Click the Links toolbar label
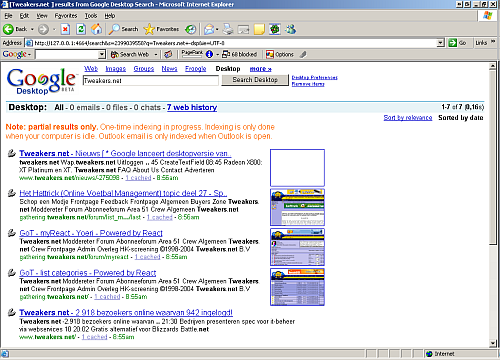 (481, 43)
